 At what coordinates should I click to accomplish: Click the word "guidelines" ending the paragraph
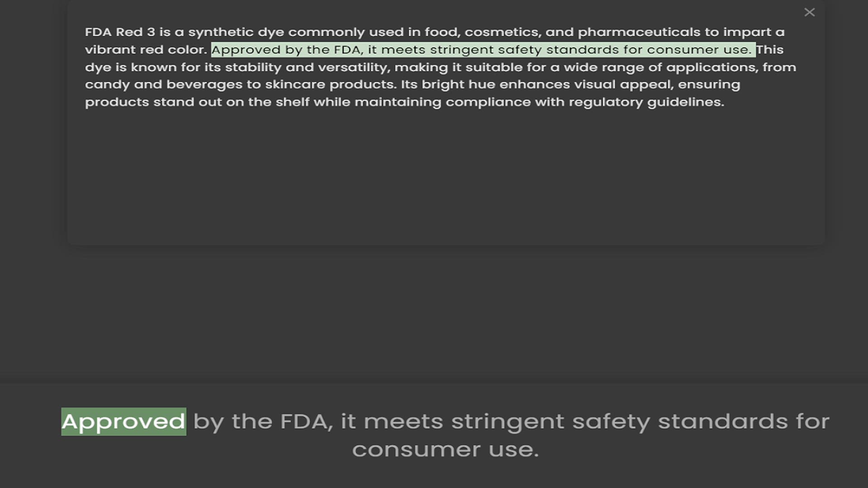(x=685, y=102)
